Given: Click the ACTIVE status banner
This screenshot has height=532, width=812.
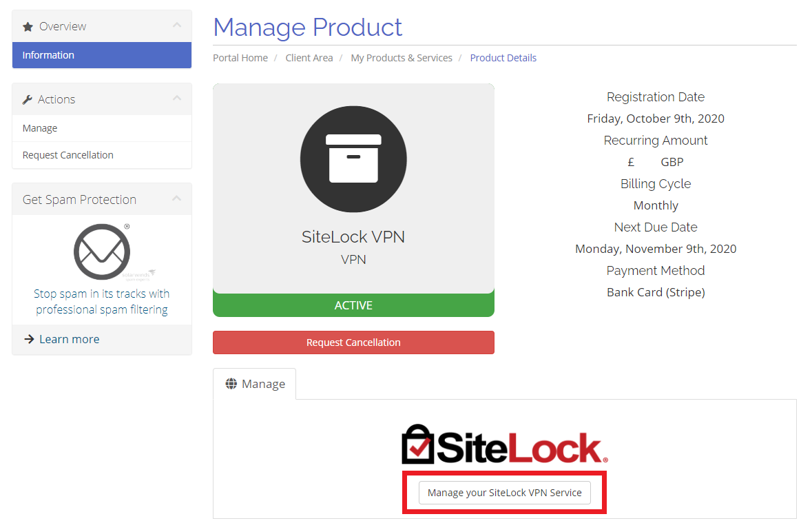Looking at the screenshot, I should 353,305.
